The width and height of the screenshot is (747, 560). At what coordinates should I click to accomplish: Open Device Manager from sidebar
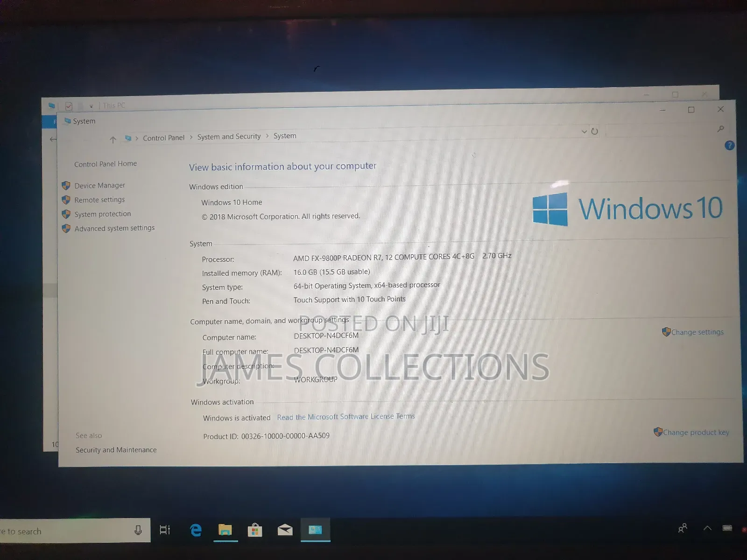tap(99, 185)
